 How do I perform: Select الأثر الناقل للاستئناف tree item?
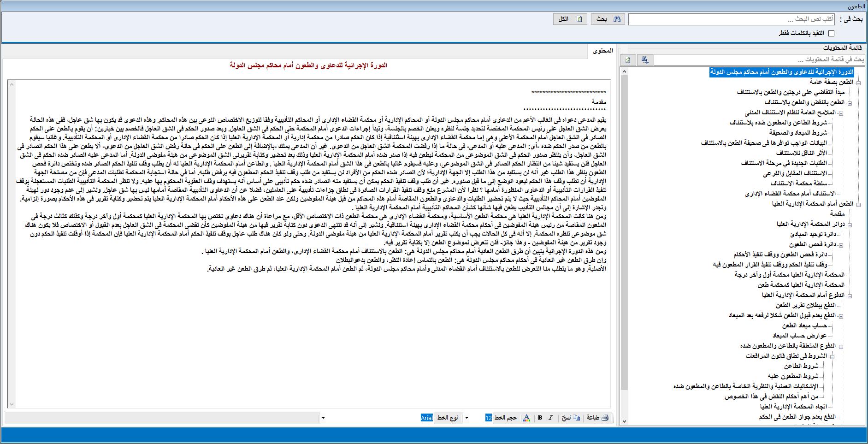coord(802,153)
